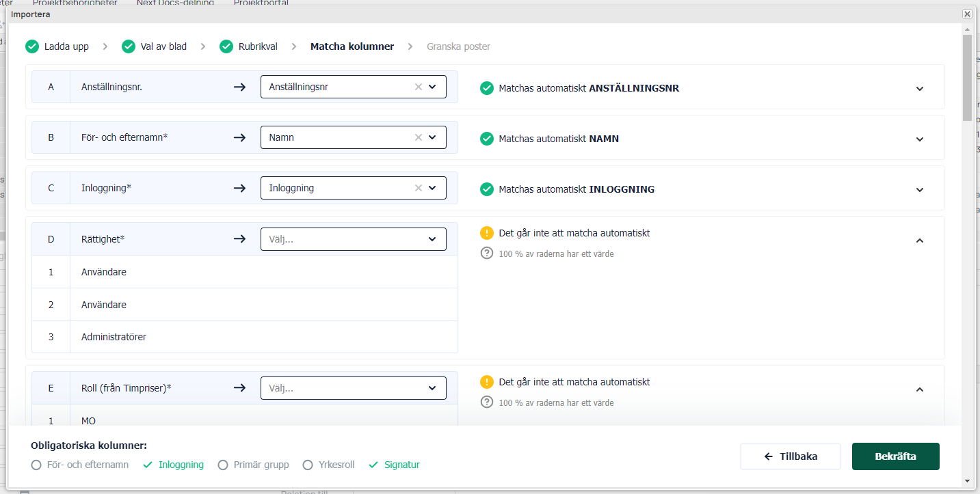Click the scrollbar down arrow in the dialog
Screen dimensions: 980x494
(967, 480)
